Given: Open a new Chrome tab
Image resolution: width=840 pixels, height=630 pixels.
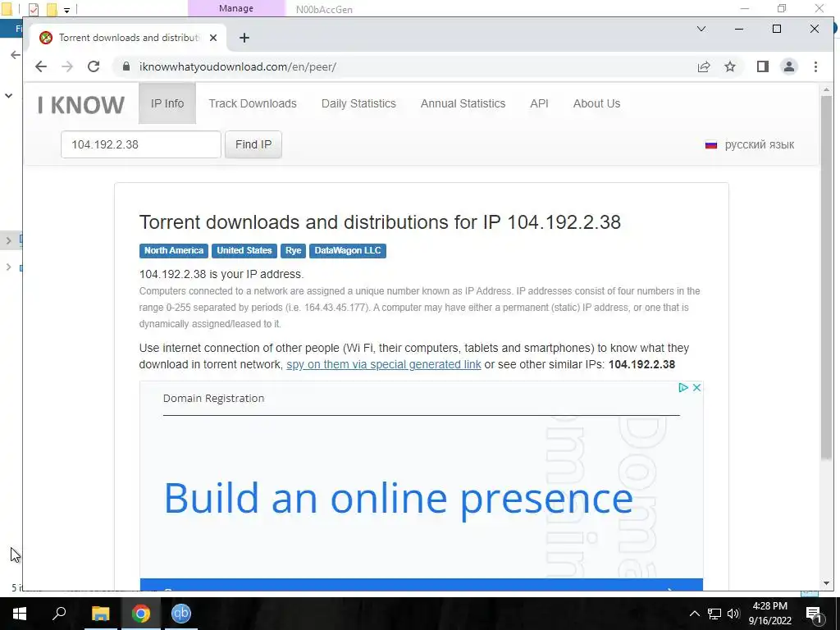Looking at the screenshot, I should point(244,38).
